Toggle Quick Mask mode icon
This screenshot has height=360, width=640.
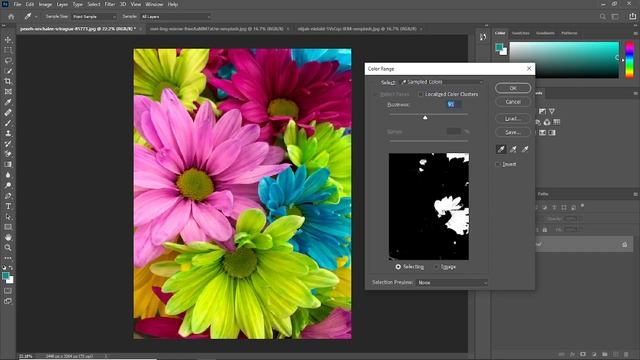coord(8,291)
